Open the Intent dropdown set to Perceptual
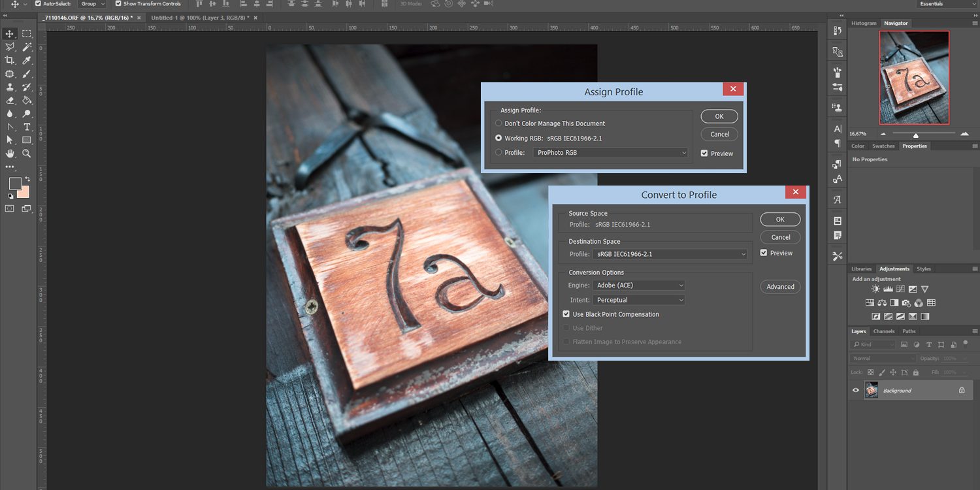The width and height of the screenshot is (980, 490). point(639,300)
